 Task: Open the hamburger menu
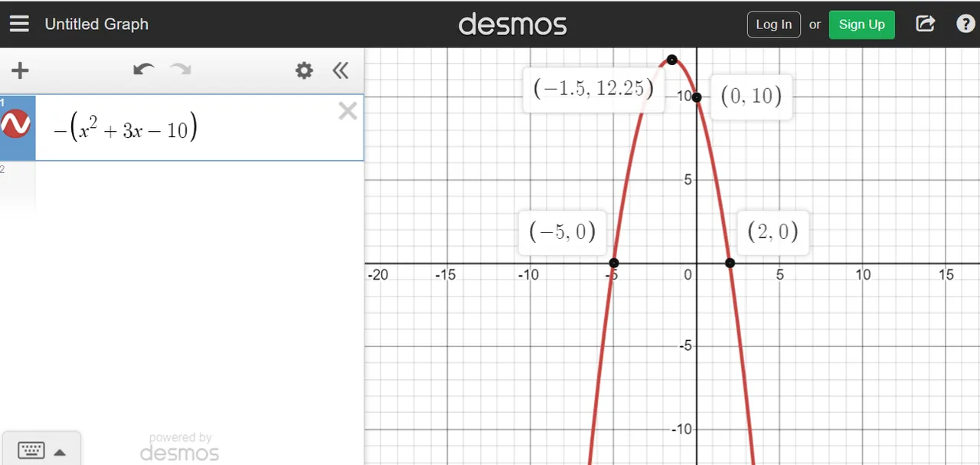click(x=19, y=24)
